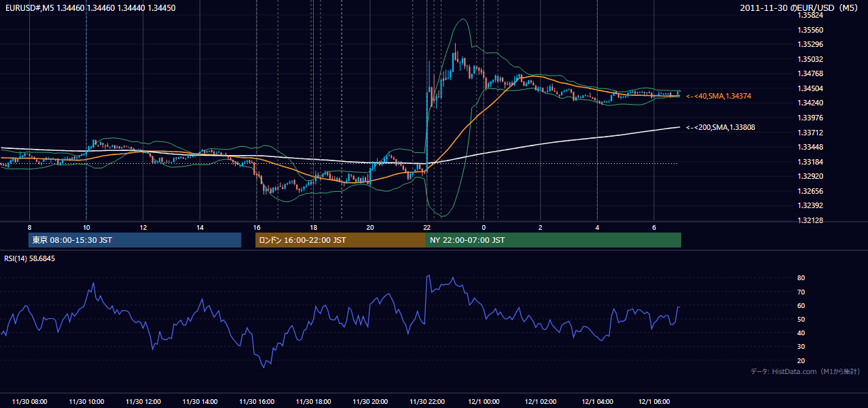Click RSI scale level 20

pos(801,360)
